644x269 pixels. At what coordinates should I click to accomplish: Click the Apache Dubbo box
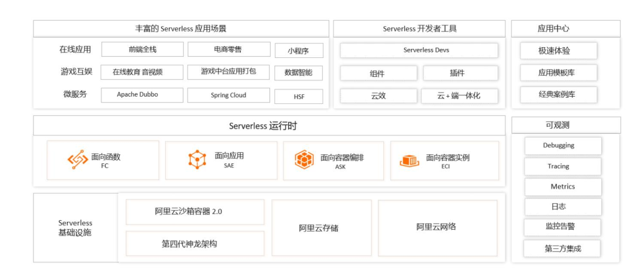[142, 95]
